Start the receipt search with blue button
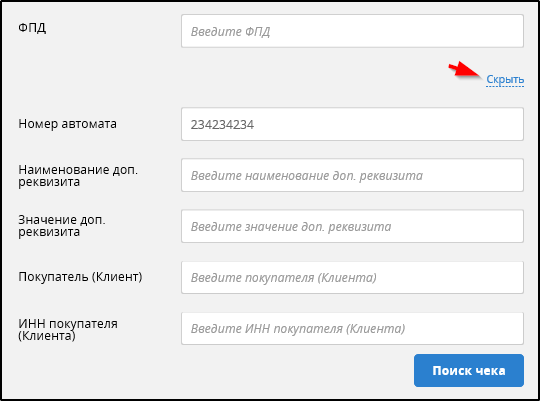 tap(469, 371)
